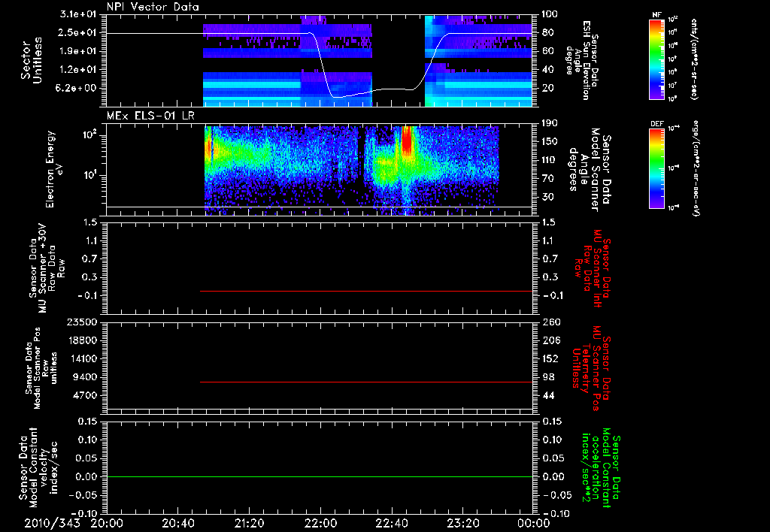Click the "80" sun elevation tick label
Screen dimensions: 770x532
pos(548,32)
